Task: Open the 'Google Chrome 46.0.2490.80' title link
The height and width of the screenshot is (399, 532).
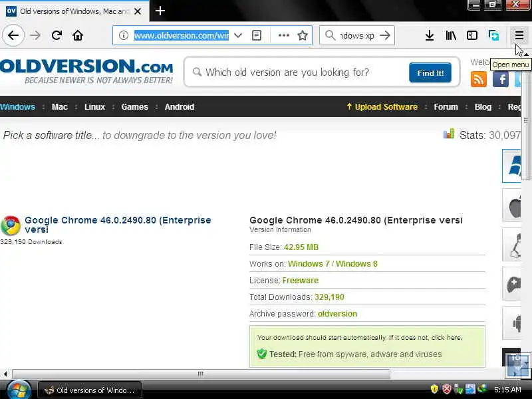Action: [x=118, y=225]
